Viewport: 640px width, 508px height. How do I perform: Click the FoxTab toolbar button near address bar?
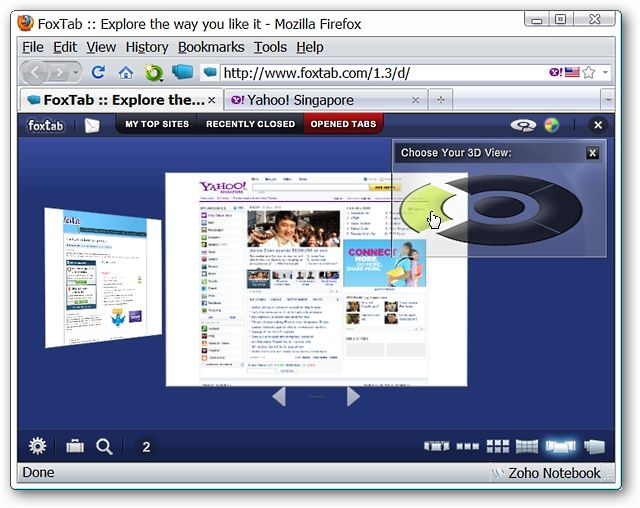tap(182, 72)
